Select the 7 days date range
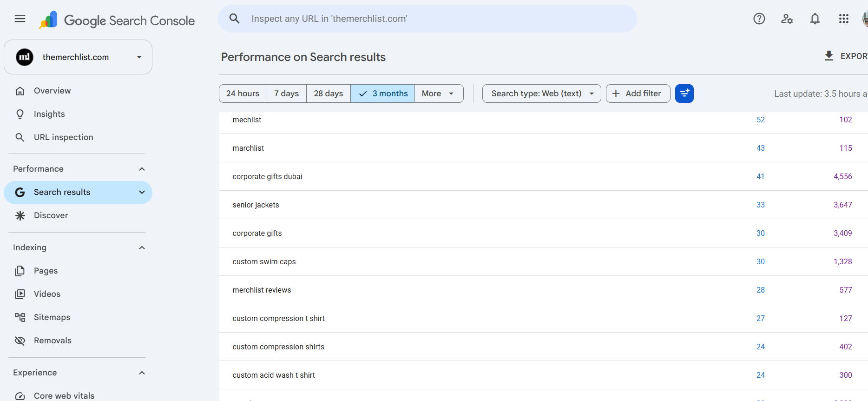This screenshot has height=401, width=868. pos(287,94)
